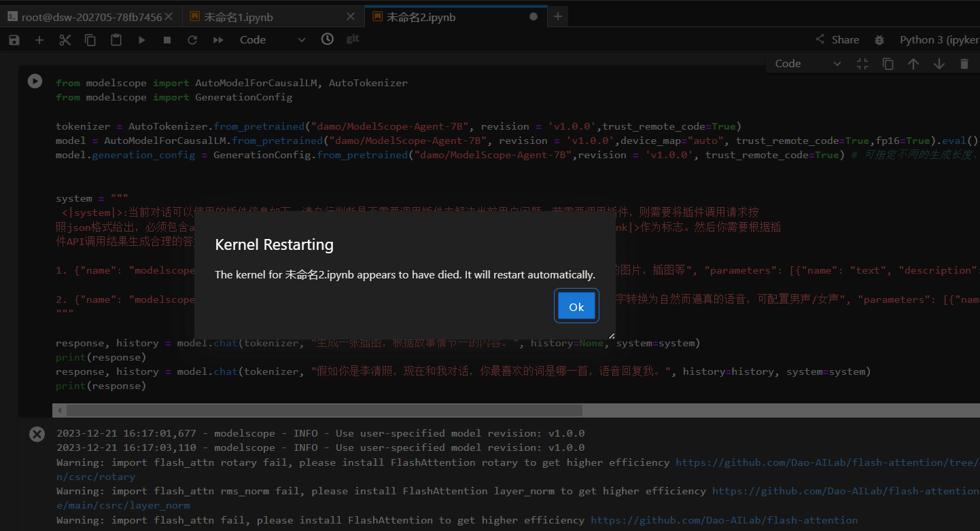Screen dimensions: 980x531
Task: Open the last flash-attention GitHub link
Action: click(724, 520)
